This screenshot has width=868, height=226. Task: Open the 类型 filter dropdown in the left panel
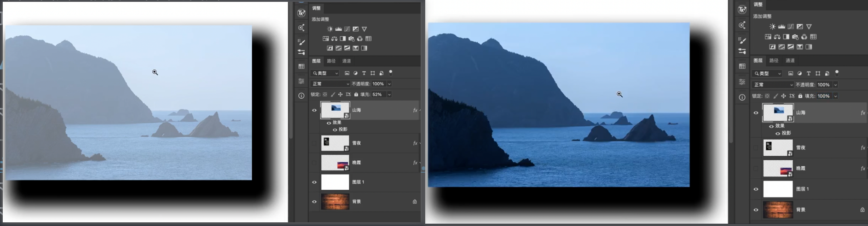click(325, 73)
